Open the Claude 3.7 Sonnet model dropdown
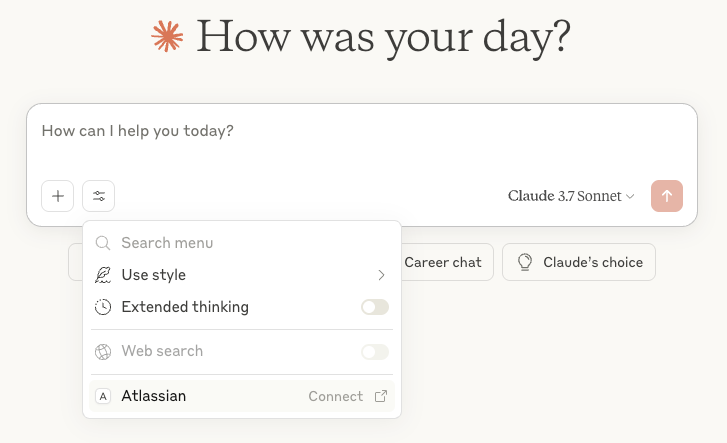Image resolution: width=727 pixels, height=443 pixels. pyautogui.click(x=571, y=196)
